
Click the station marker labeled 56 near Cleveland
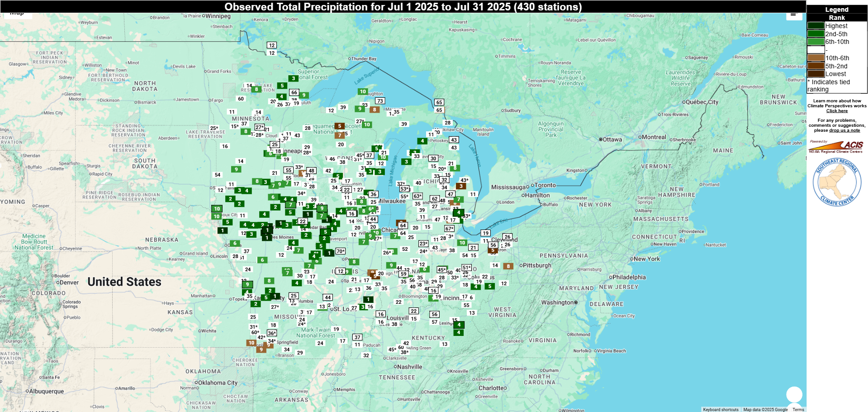coord(493,245)
